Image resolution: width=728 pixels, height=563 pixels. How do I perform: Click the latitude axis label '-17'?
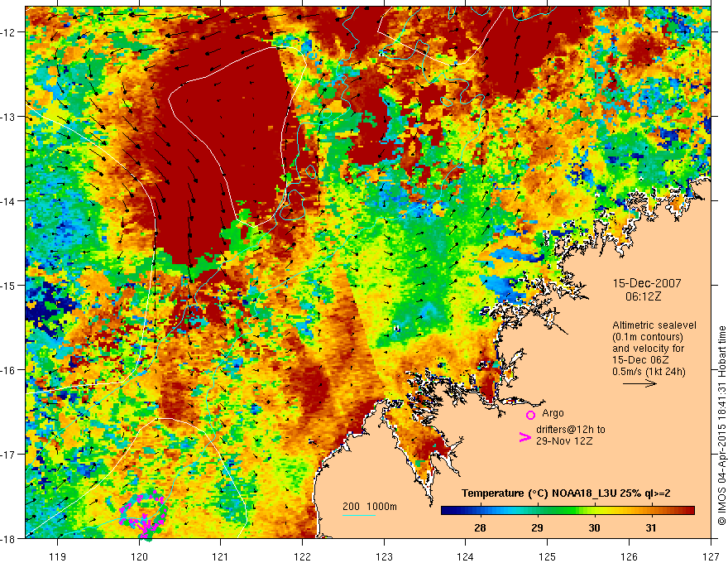coord(9,455)
